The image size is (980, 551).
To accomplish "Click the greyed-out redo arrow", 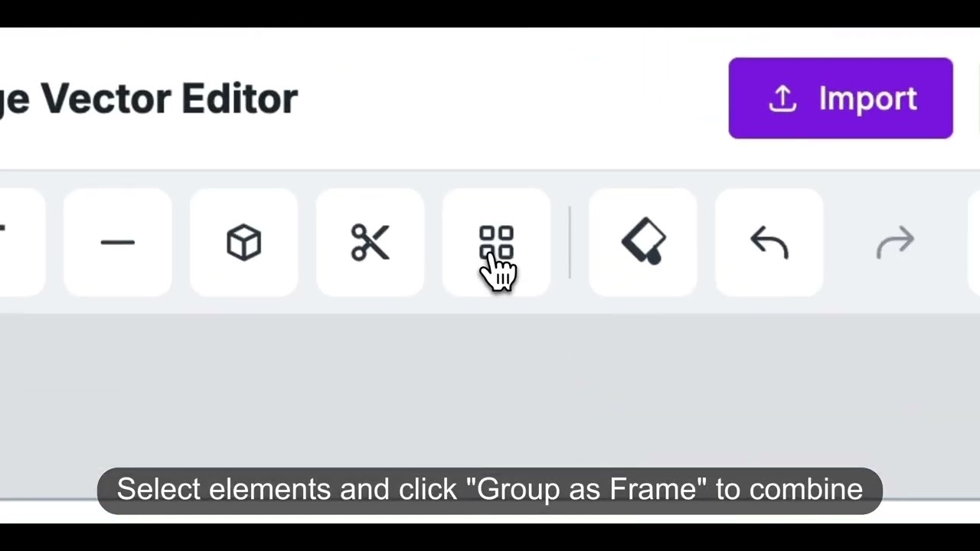I will pyautogui.click(x=895, y=243).
